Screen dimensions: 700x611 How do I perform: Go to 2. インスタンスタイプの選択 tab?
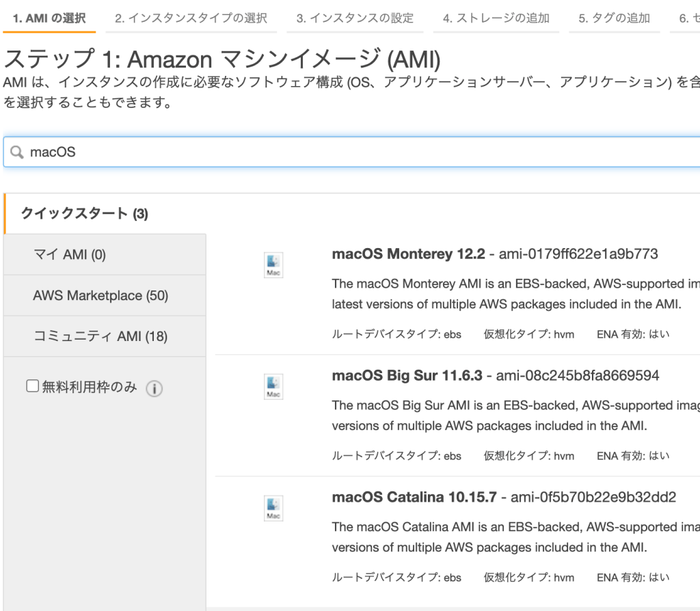(x=191, y=18)
